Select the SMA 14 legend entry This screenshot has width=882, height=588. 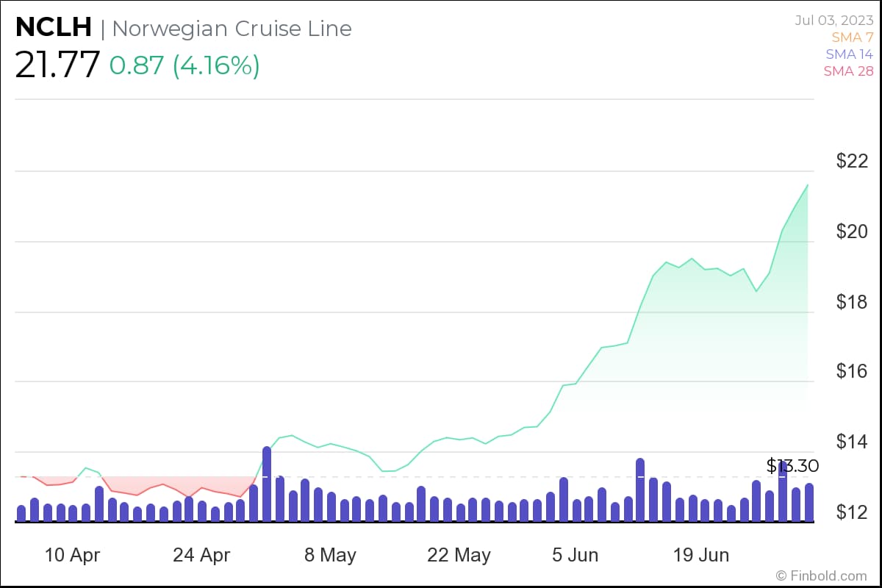click(850, 54)
